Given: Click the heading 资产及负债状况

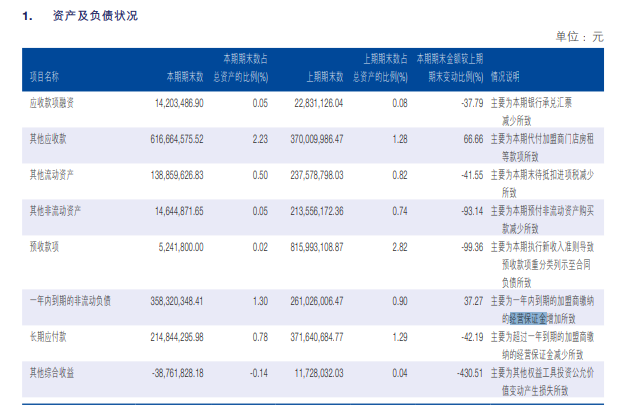Looking at the screenshot, I should (95, 16).
